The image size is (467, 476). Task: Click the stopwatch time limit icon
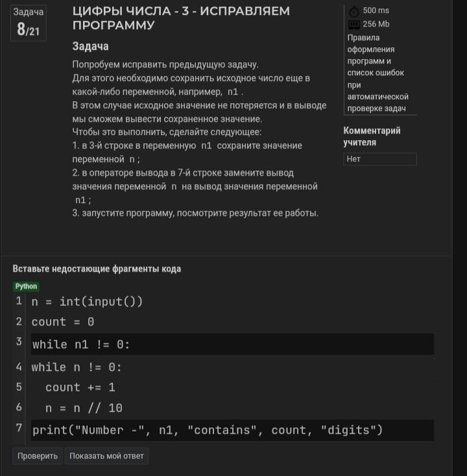pyautogui.click(x=353, y=11)
